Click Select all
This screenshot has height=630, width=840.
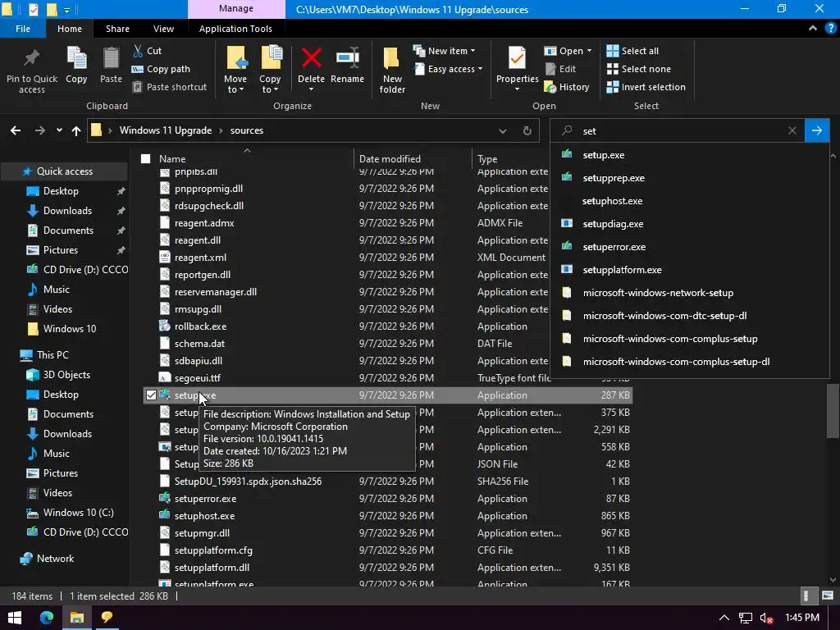[632, 51]
